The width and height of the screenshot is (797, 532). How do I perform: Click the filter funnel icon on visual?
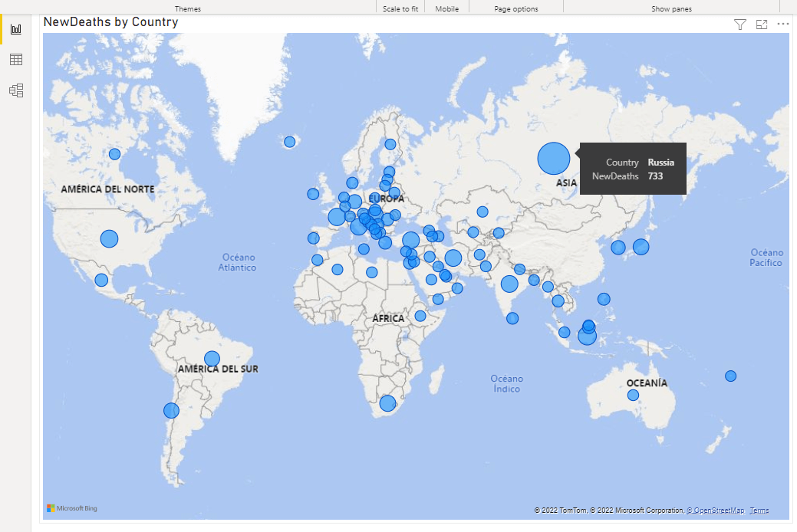[740, 25]
